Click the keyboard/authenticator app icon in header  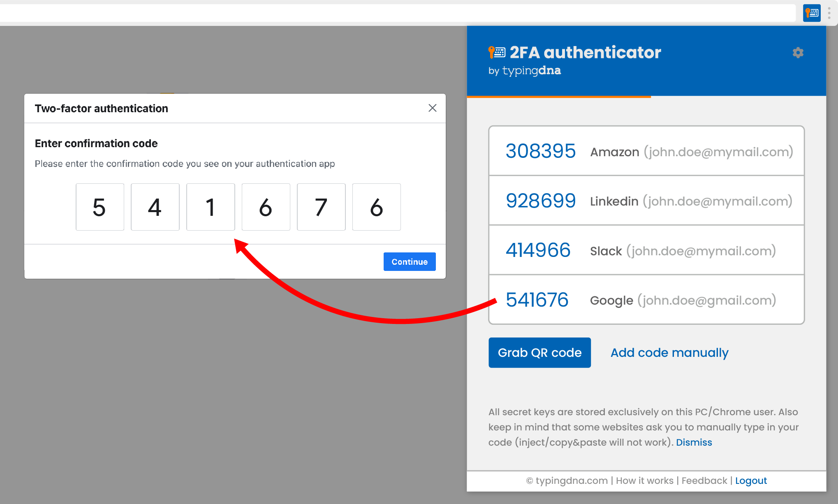(812, 12)
